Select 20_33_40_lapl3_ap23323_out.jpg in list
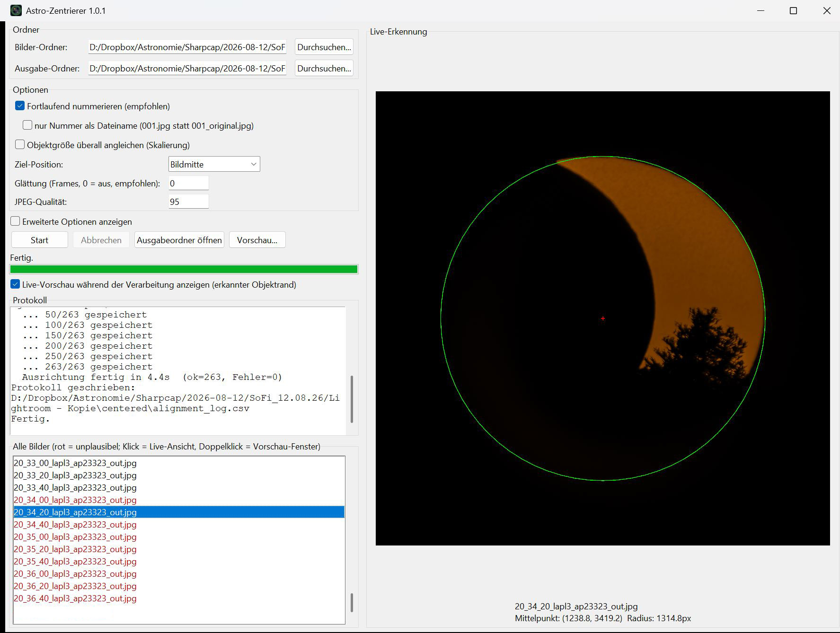840x633 pixels. coord(179,487)
